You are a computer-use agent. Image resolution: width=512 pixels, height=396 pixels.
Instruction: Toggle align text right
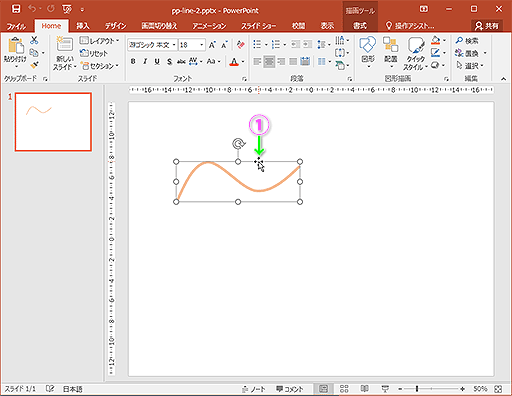point(281,62)
